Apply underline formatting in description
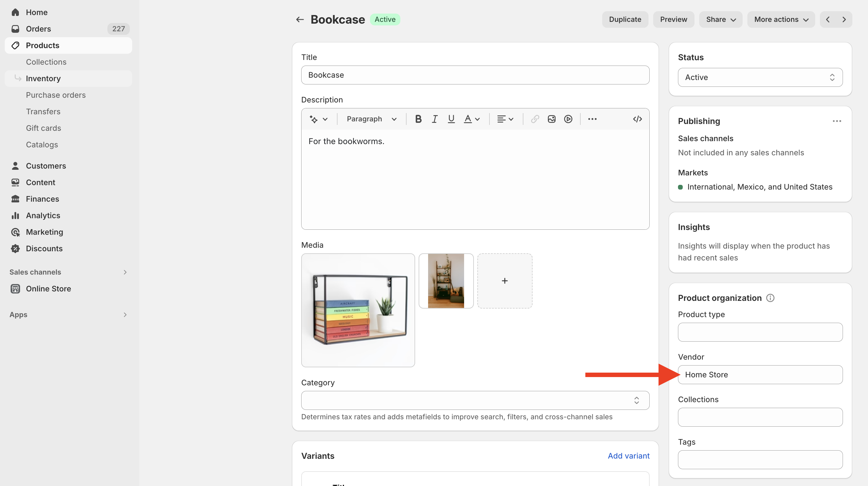 pos(451,119)
